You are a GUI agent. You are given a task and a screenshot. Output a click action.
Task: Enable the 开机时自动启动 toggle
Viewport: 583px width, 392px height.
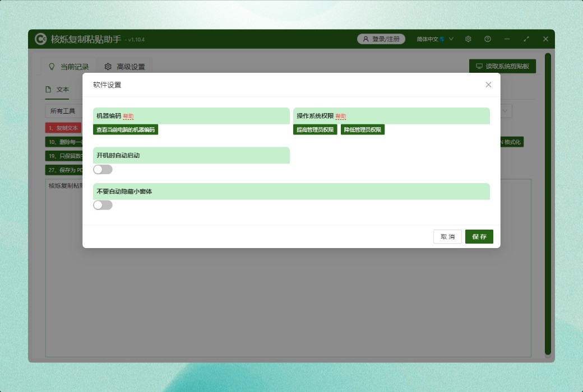[x=103, y=169]
